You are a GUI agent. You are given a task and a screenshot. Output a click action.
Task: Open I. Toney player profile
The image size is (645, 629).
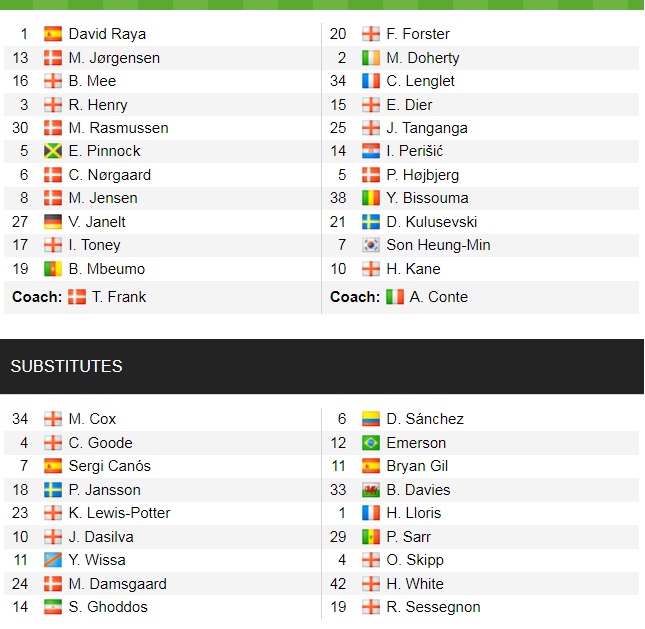pyautogui.click(x=94, y=245)
